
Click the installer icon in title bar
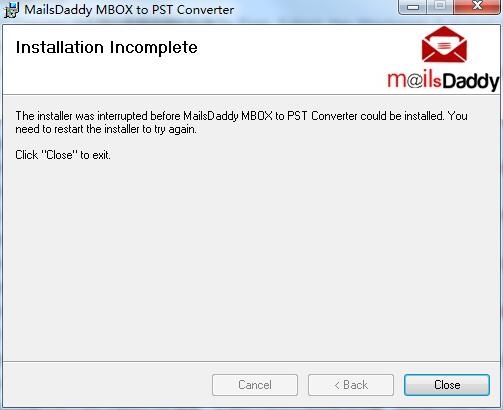click(11, 10)
